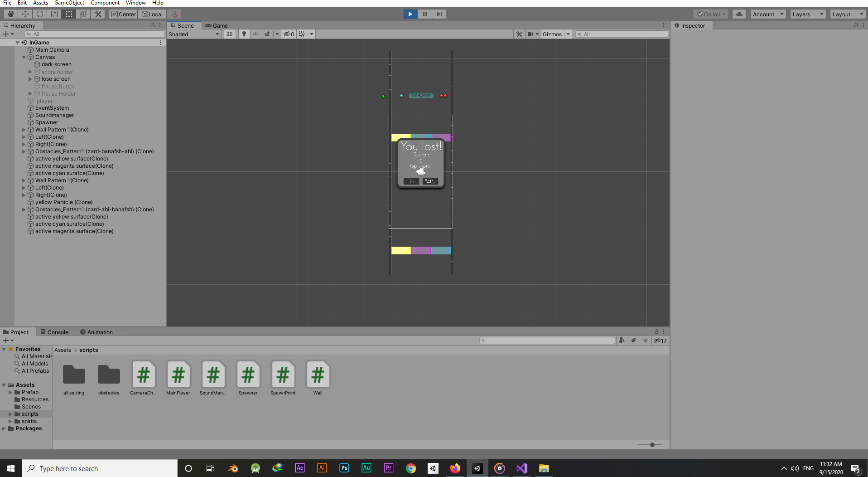
Task: Expand the Packages folder
Action: (4, 428)
